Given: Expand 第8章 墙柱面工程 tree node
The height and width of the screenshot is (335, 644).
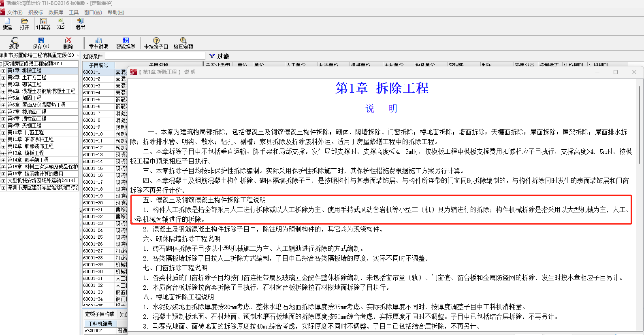Looking at the screenshot, I should pyautogui.click(x=3, y=119).
